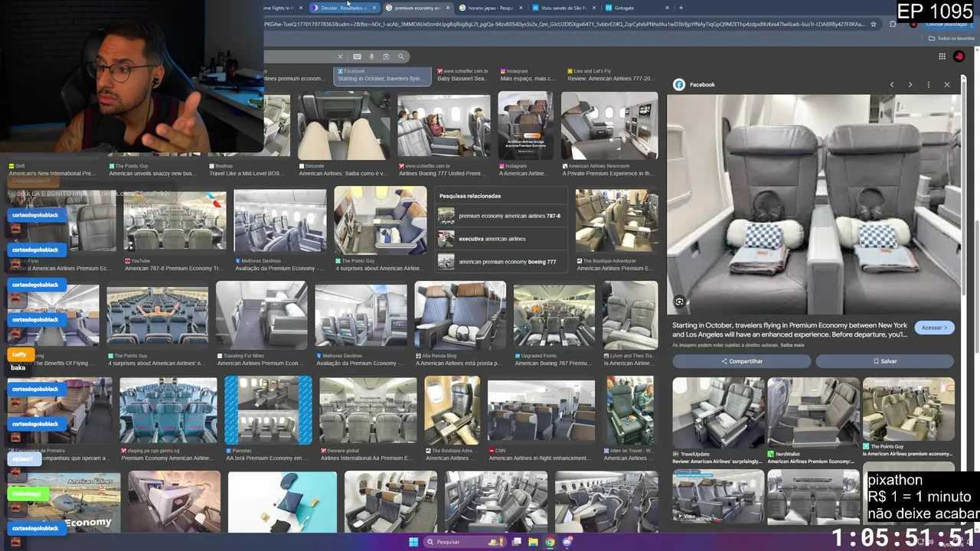
Task: Open Alta Renda Blog result thumbnail
Action: 460,315
